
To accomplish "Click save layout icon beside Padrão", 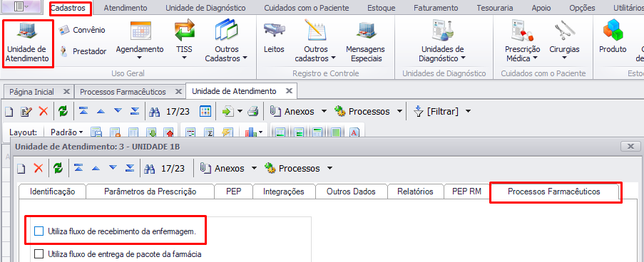I will tap(96, 132).
